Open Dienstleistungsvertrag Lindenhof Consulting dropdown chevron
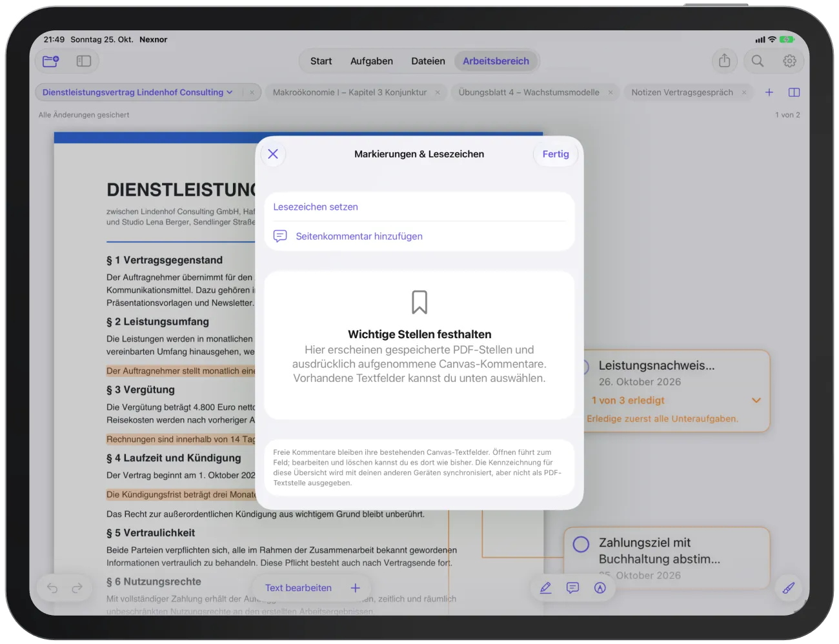 pyautogui.click(x=229, y=92)
